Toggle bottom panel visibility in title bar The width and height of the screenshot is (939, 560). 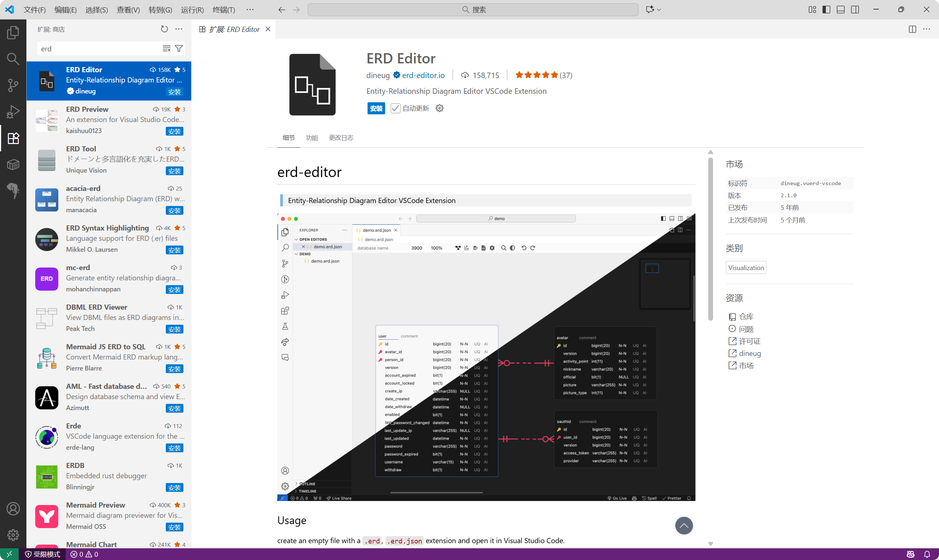(840, 10)
